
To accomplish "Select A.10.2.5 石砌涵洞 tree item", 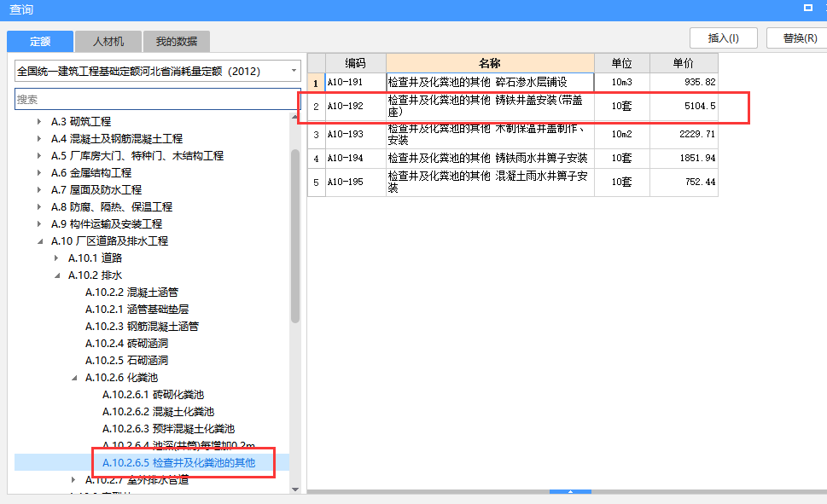I will pyautogui.click(x=126, y=361).
